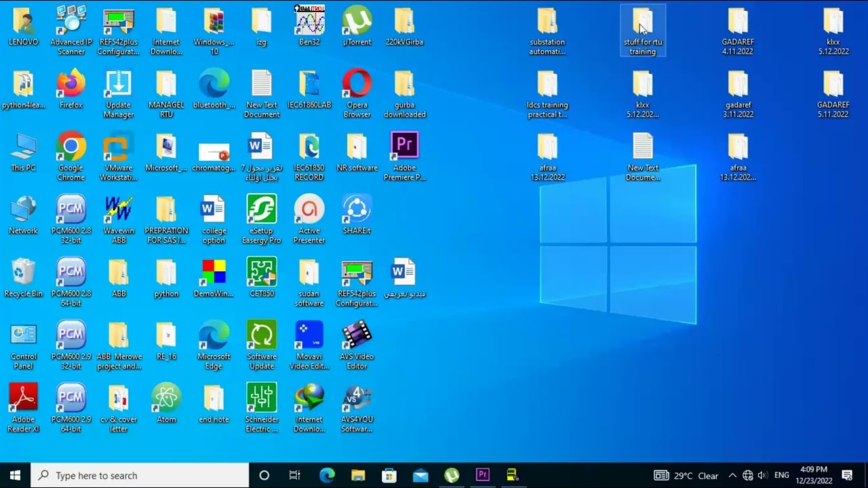The height and width of the screenshot is (488, 868).
Task: Launch AVS Video Editor desktop icon
Action: pos(357,346)
